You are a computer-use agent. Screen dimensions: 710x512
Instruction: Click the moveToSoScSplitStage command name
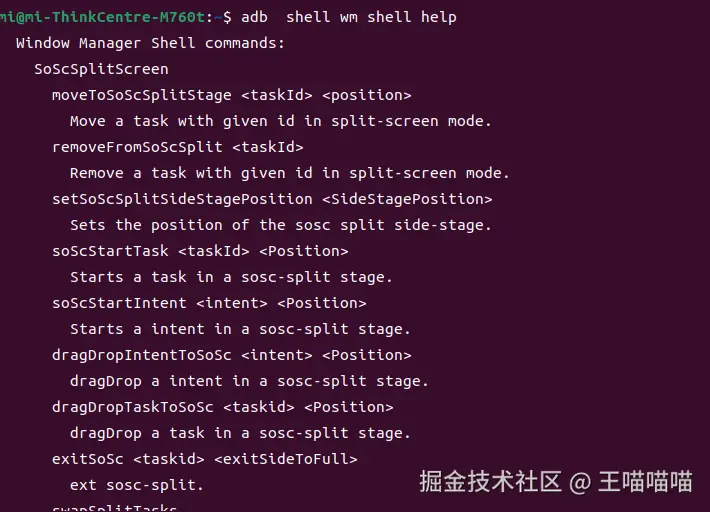point(146,95)
